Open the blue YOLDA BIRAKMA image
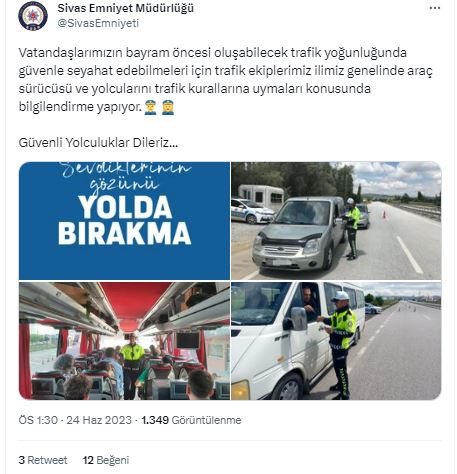457x474 pixels. pyautogui.click(x=124, y=221)
